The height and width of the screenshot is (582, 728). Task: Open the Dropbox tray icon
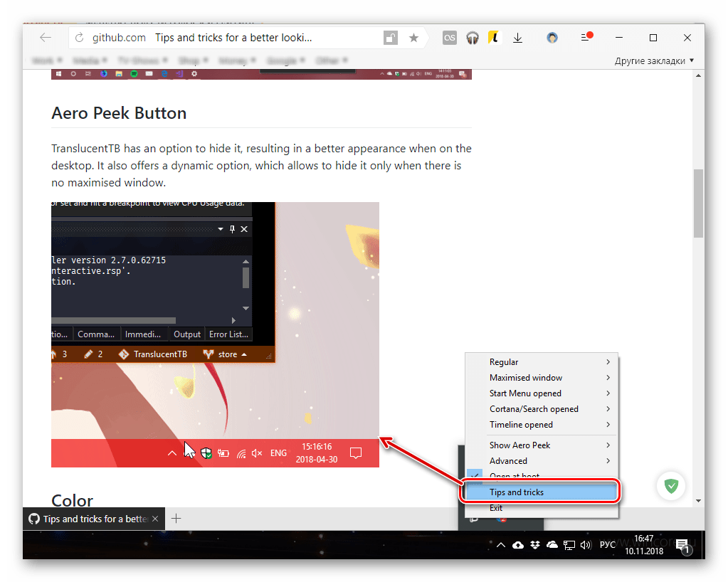tap(534, 545)
